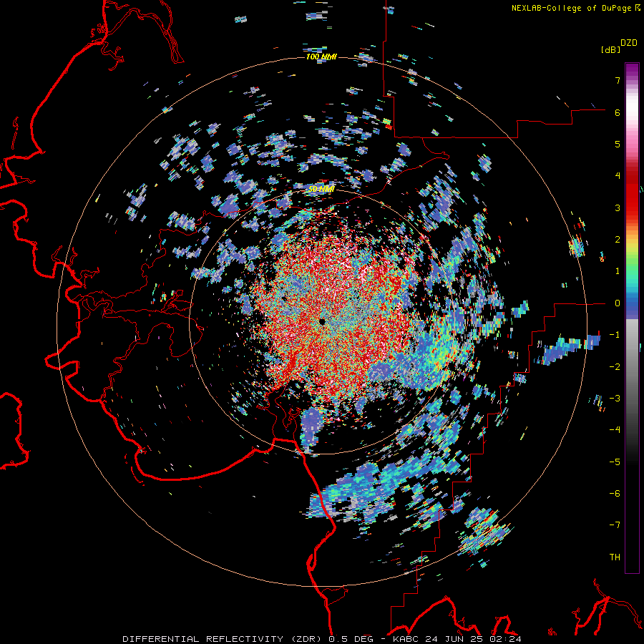Click the 7 dB scale label

[618, 80]
